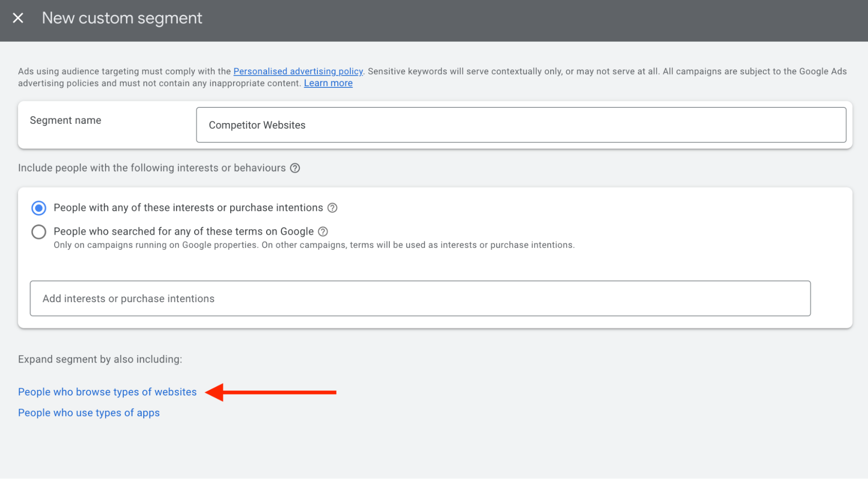
Task: Click the Segment name label
Action: point(65,120)
